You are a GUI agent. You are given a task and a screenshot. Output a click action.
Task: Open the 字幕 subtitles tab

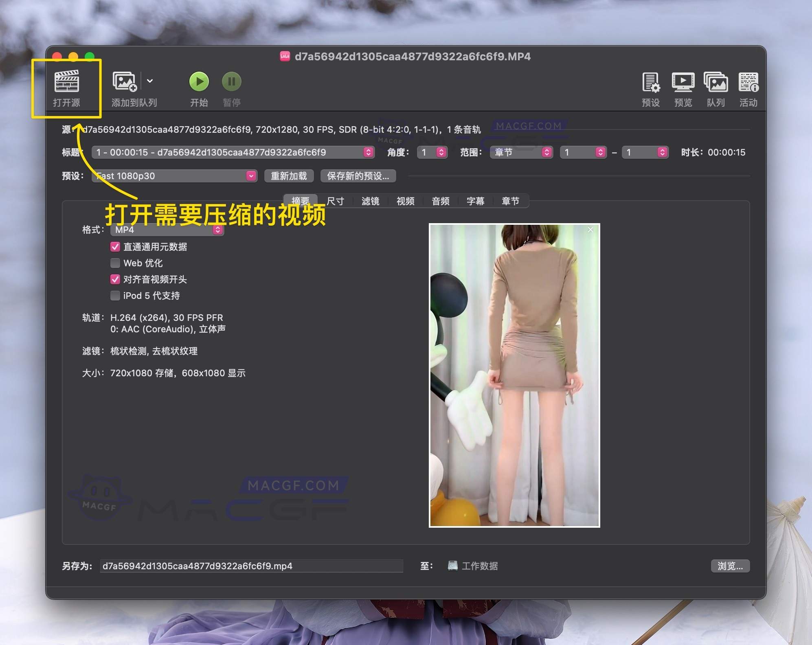coord(476,201)
